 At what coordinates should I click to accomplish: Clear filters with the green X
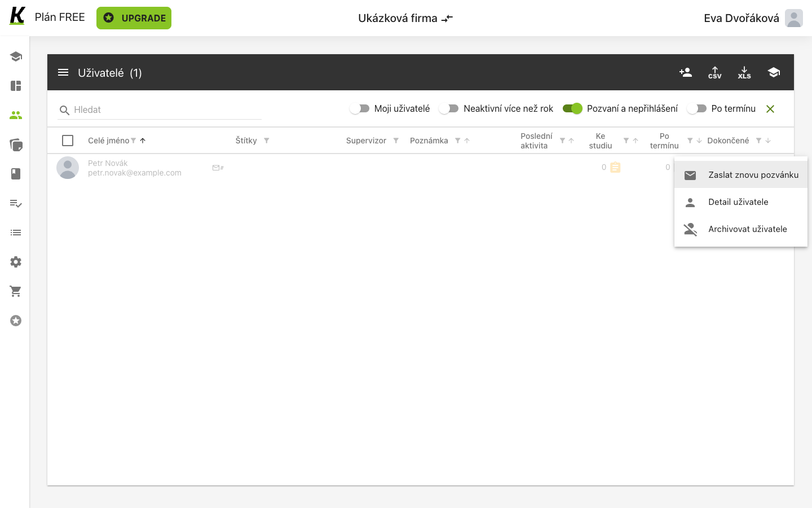point(770,109)
